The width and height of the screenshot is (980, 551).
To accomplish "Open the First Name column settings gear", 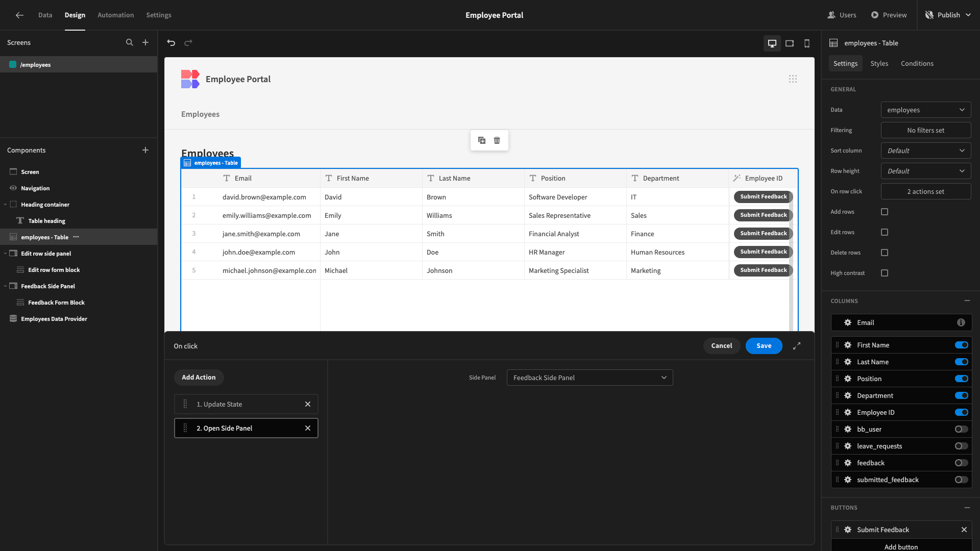I will [x=848, y=345].
